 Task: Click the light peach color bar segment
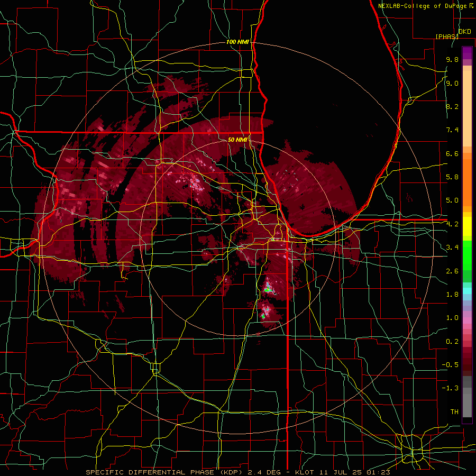467,108
